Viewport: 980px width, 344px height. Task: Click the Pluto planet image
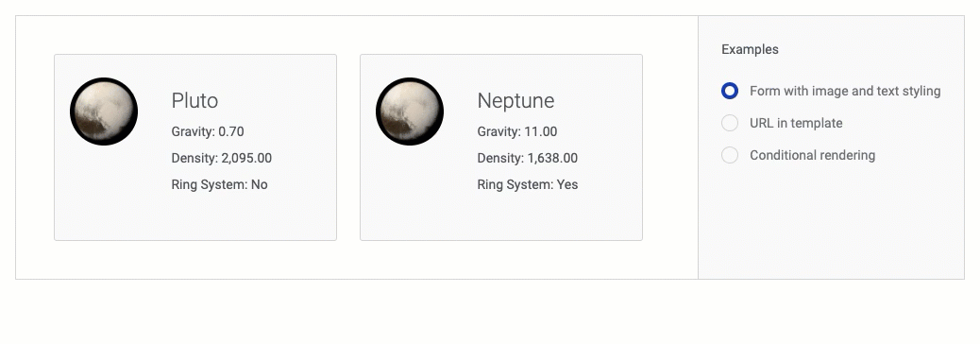pyautogui.click(x=104, y=112)
